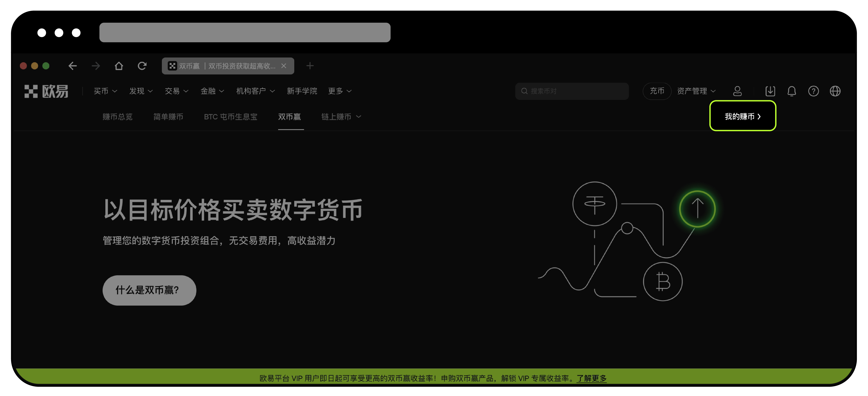Open a new tab with the plus icon
The height and width of the screenshot is (396, 868).
click(x=310, y=66)
